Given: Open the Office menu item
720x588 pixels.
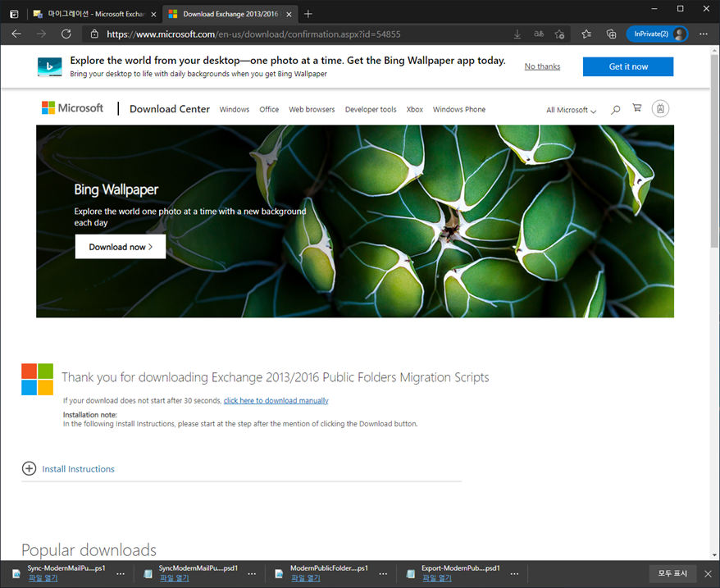Looking at the screenshot, I should tap(269, 109).
